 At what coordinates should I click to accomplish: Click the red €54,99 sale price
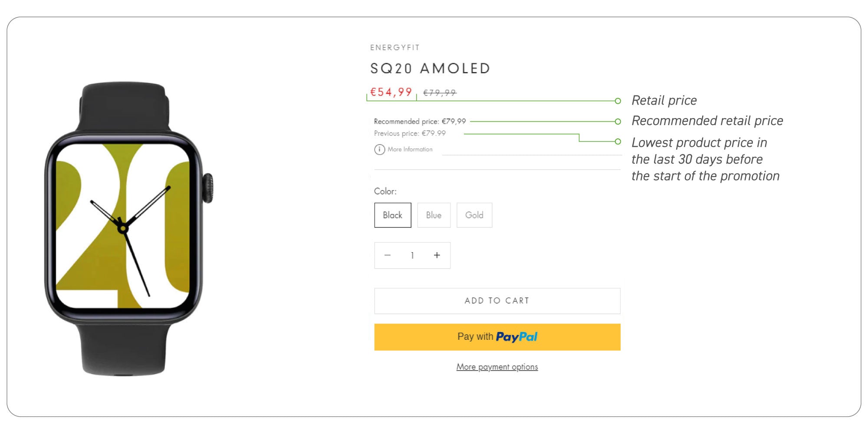point(391,92)
